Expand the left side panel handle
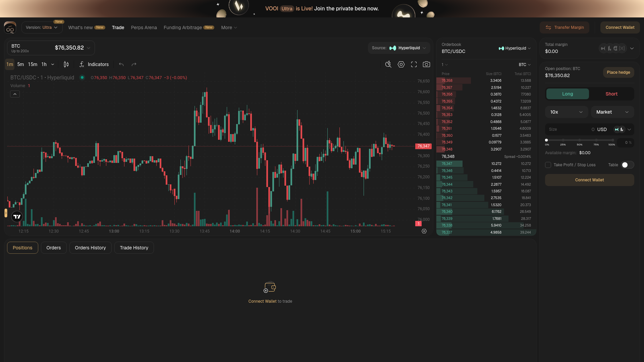Screen dimensions: 644x362 tap(6, 213)
